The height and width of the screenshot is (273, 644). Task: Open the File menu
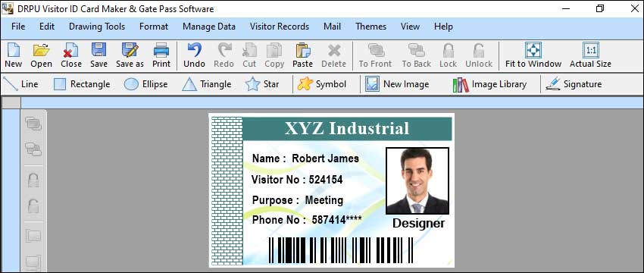pyautogui.click(x=18, y=27)
